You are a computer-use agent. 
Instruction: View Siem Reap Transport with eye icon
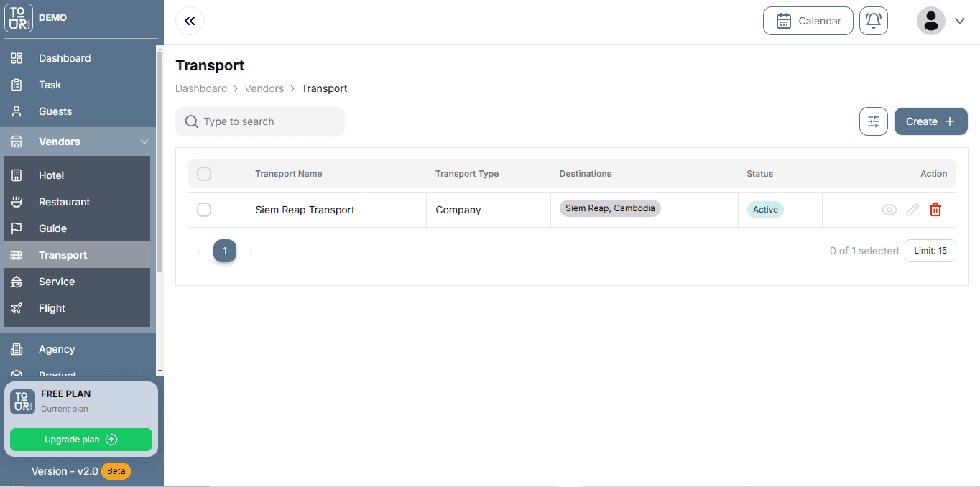click(x=889, y=210)
